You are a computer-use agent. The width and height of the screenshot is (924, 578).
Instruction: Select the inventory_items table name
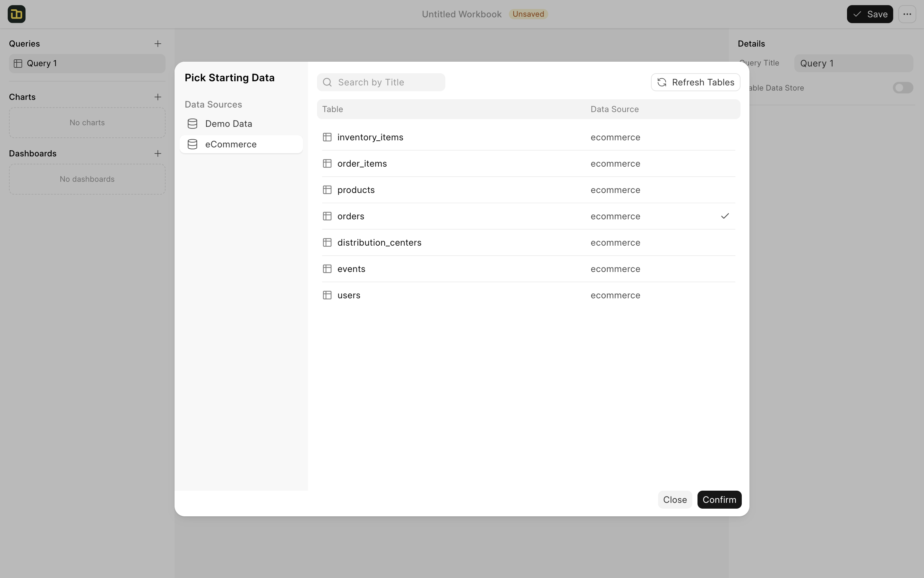(x=370, y=137)
